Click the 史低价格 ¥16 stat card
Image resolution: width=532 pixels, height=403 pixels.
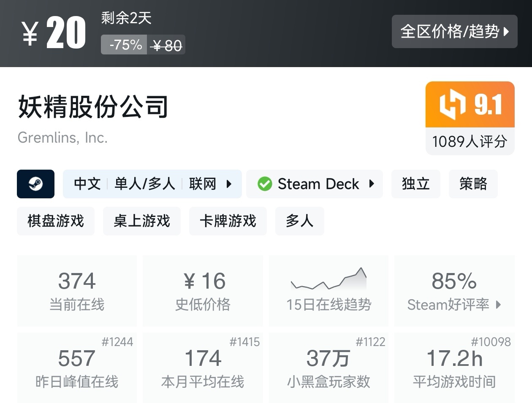pos(203,291)
